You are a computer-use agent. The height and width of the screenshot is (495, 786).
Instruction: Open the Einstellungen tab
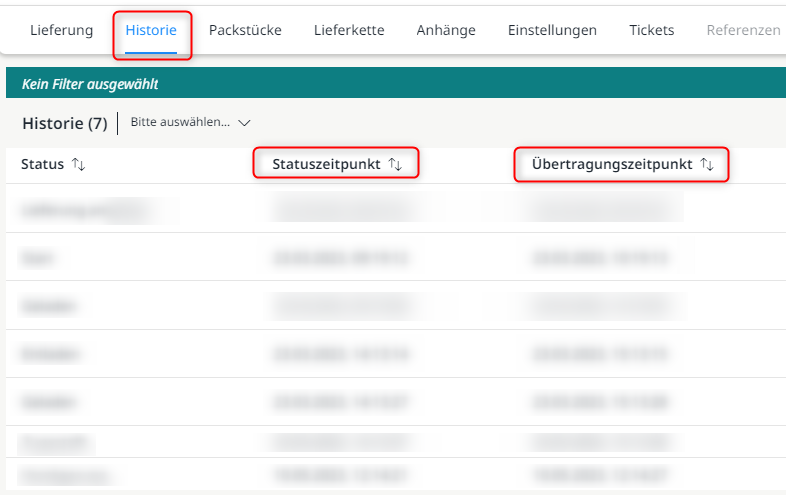click(x=552, y=30)
